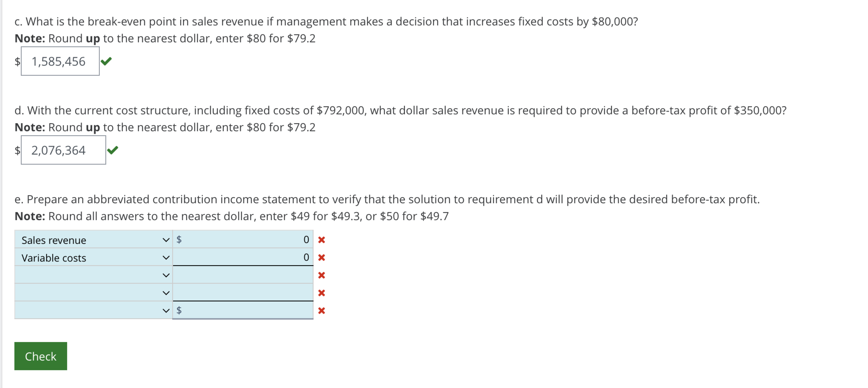Expand the blank third-row account dropdown
The image size is (868, 388).
coord(166,275)
